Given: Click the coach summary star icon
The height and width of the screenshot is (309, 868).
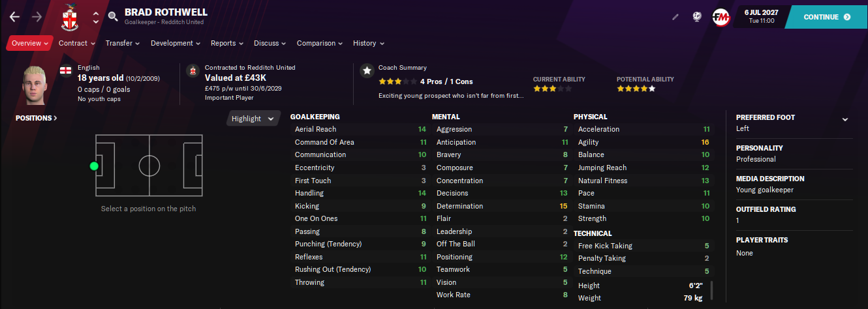Looking at the screenshot, I should (367, 70).
